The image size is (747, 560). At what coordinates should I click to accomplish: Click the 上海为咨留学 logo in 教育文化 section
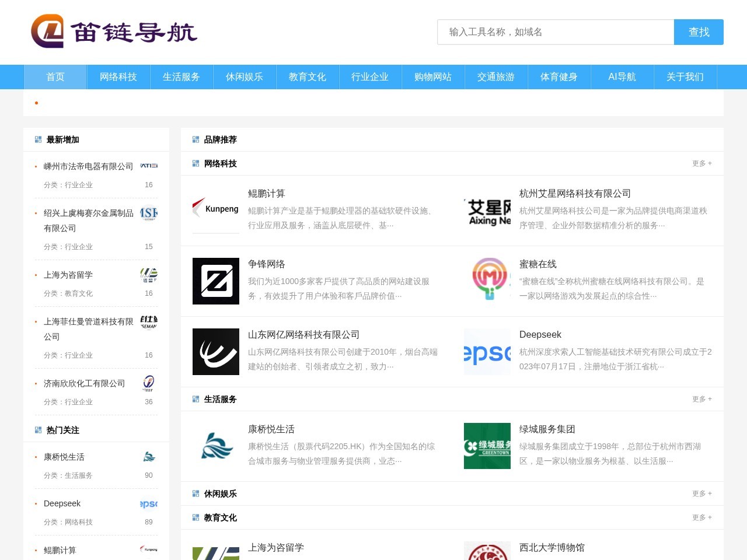coord(216,551)
